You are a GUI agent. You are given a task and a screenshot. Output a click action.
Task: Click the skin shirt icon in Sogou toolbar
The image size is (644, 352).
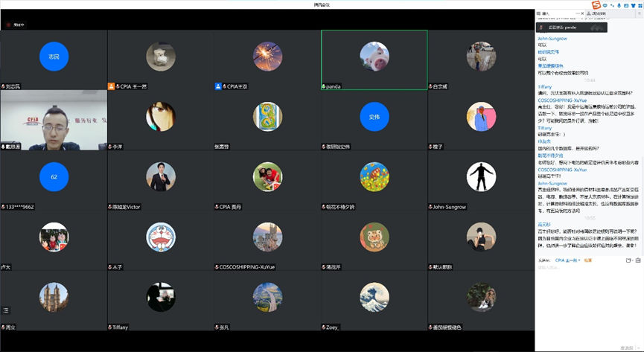634,5
